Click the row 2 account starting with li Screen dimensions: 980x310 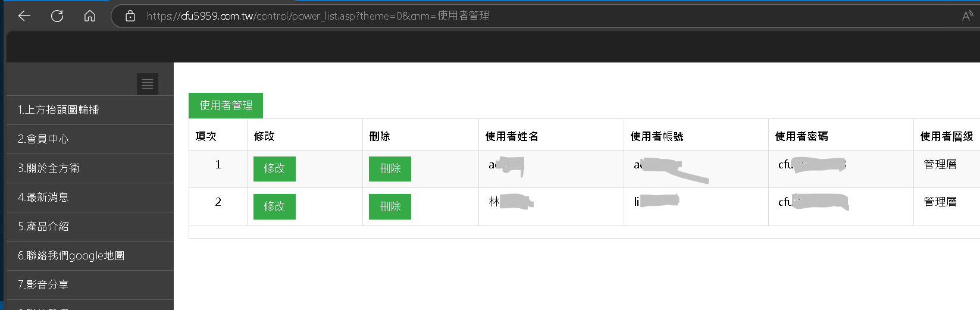(x=656, y=201)
